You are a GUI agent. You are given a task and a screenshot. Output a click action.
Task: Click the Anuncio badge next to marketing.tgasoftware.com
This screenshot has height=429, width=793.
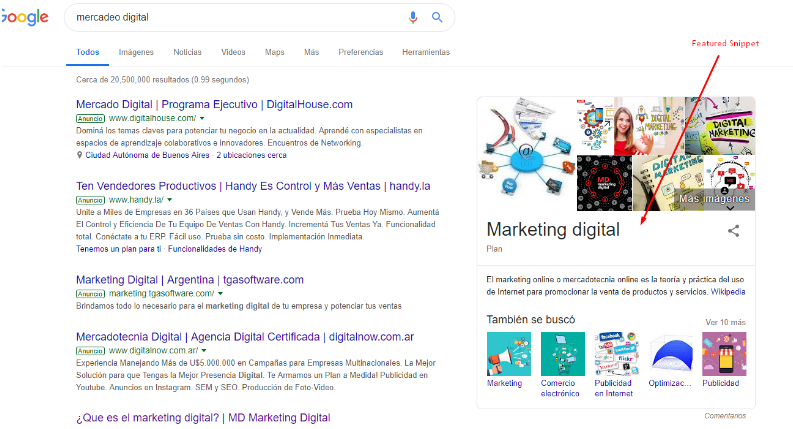(x=91, y=294)
